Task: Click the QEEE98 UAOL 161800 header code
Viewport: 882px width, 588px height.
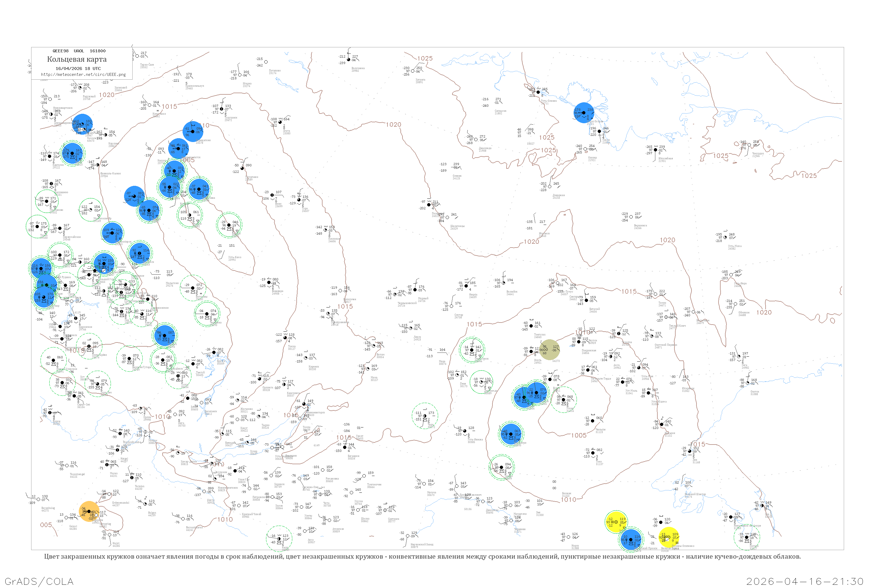Action: pyautogui.click(x=79, y=51)
